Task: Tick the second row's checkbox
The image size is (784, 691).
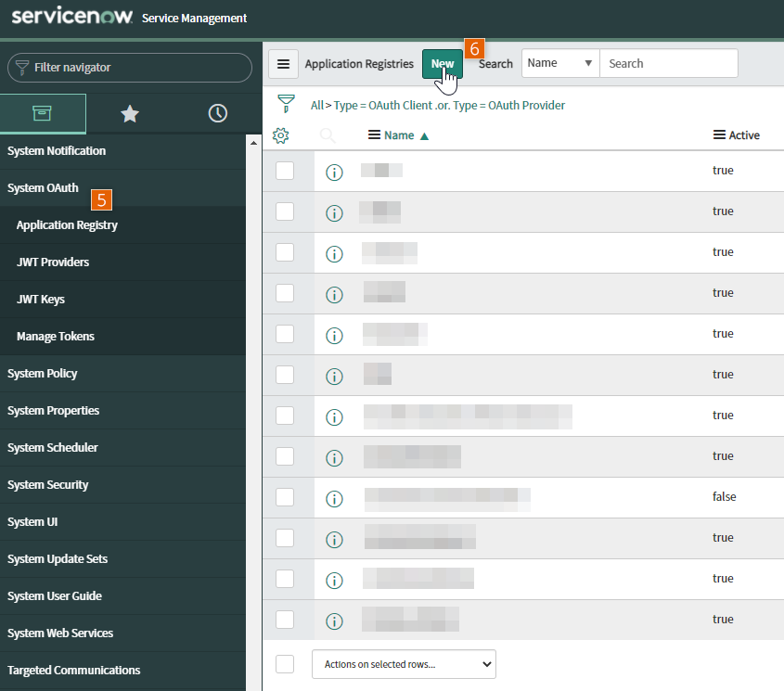Action: [285, 211]
